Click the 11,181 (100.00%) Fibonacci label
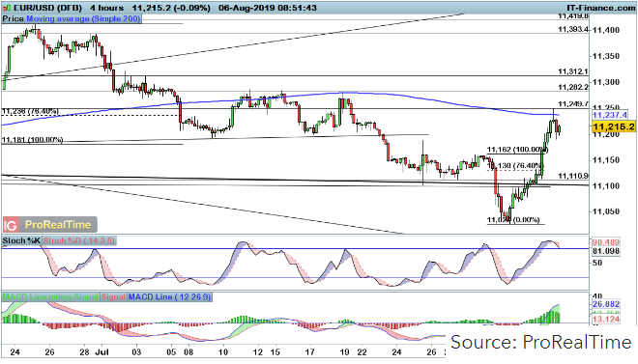The width and height of the screenshot is (638, 364). point(33,140)
